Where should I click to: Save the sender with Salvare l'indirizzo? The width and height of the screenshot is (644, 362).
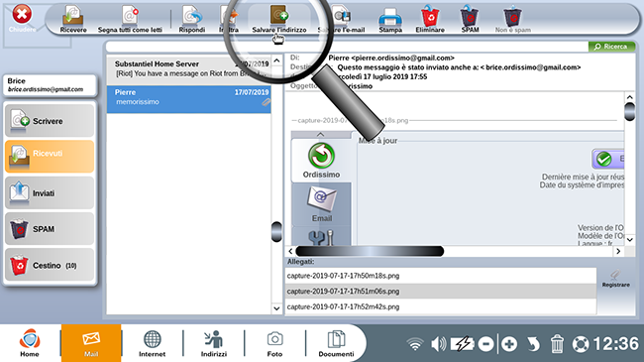click(x=279, y=19)
